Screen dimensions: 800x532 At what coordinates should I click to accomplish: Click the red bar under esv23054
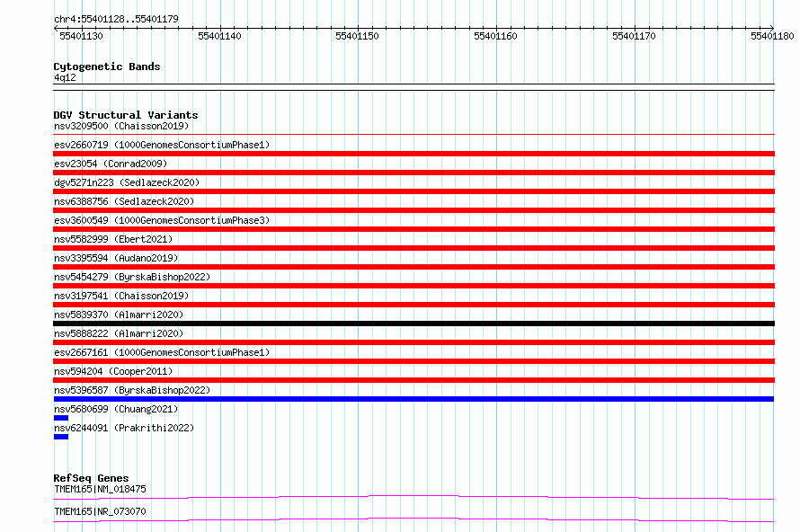(x=413, y=173)
